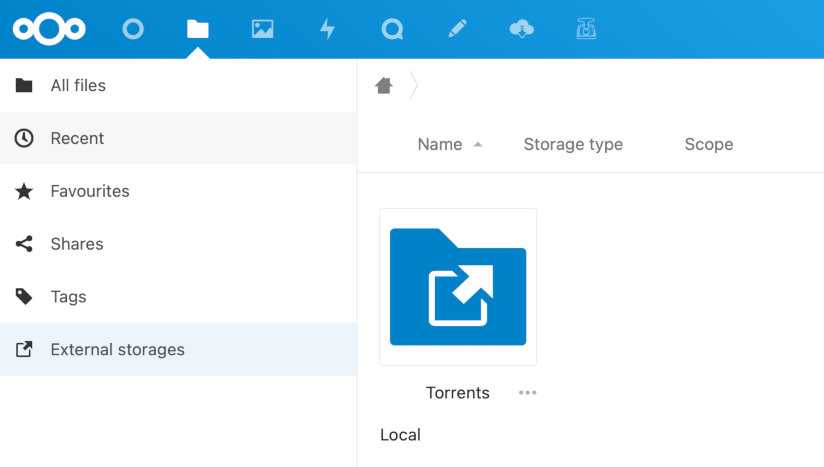Viewport: 824px width, 467px height.
Task: Open the cloud download app icon
Action: 521,29
